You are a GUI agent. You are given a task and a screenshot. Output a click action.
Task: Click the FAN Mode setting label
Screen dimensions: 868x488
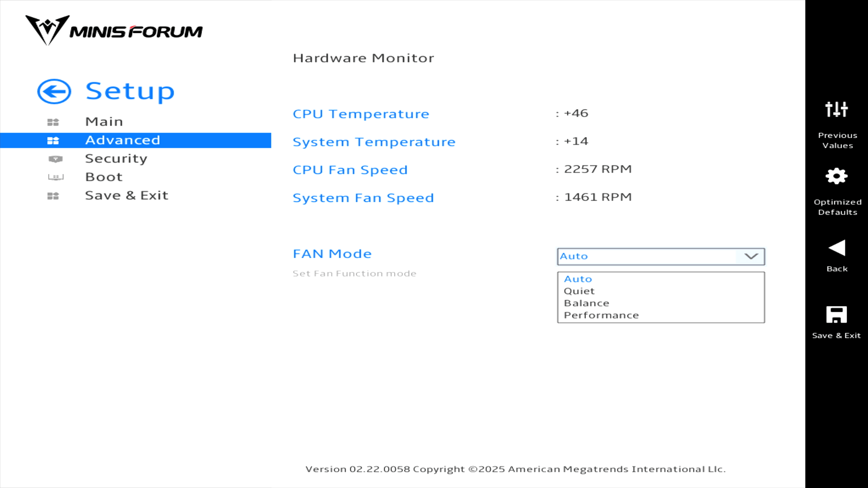click(x=332, y=254)
